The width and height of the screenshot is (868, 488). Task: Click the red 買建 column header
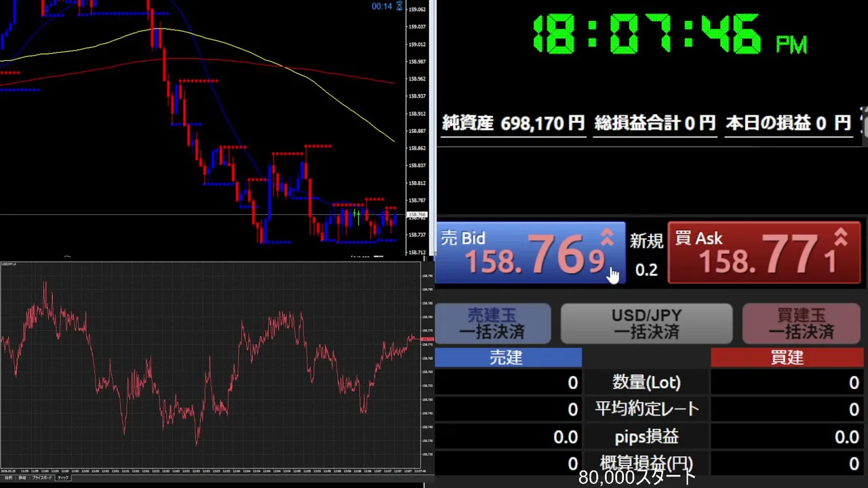(x=787, y=358)
